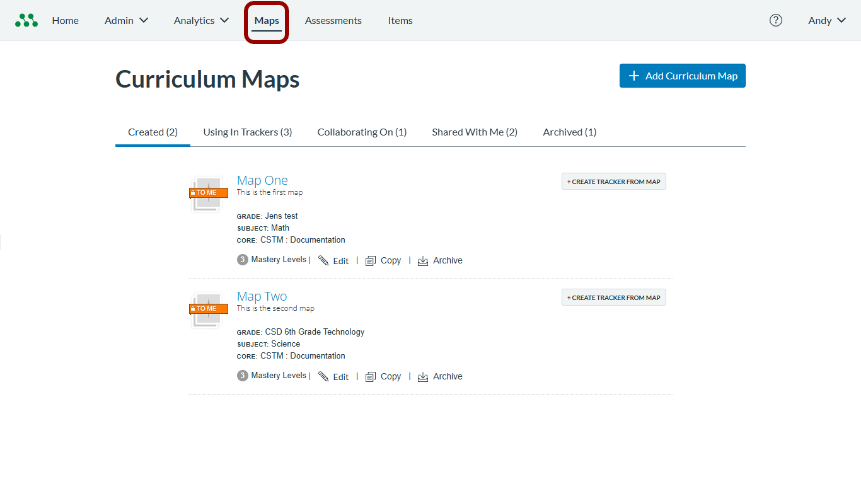Click Edit text for Map One
Image resolution: width=861 pixels, height=484 pixels.
[x=340, y=261]
